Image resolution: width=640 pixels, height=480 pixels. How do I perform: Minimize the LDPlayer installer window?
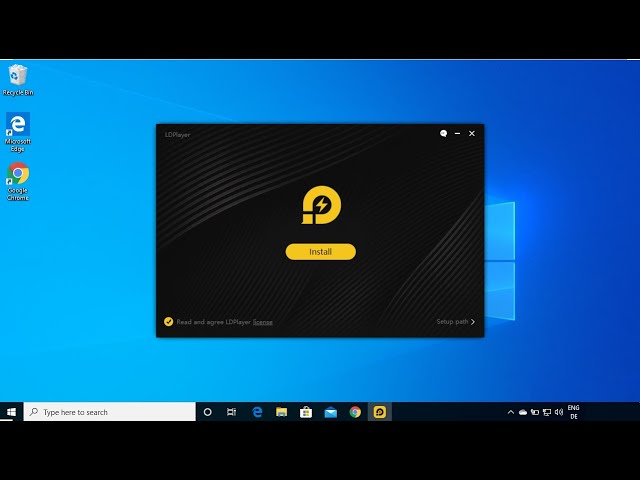457,133
